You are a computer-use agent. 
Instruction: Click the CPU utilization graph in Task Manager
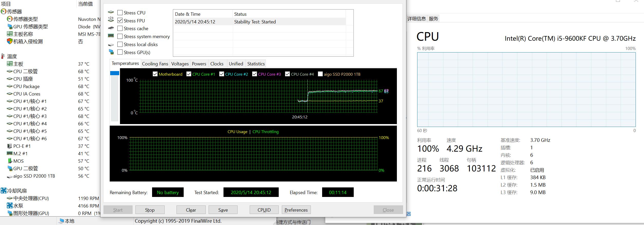[526, 89]
